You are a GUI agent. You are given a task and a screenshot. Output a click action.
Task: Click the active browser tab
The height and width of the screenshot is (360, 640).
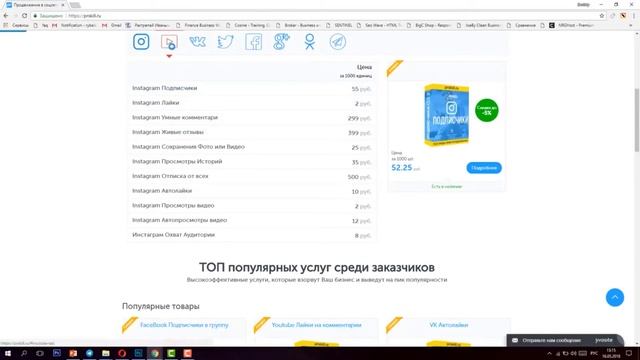click(35, 5)
